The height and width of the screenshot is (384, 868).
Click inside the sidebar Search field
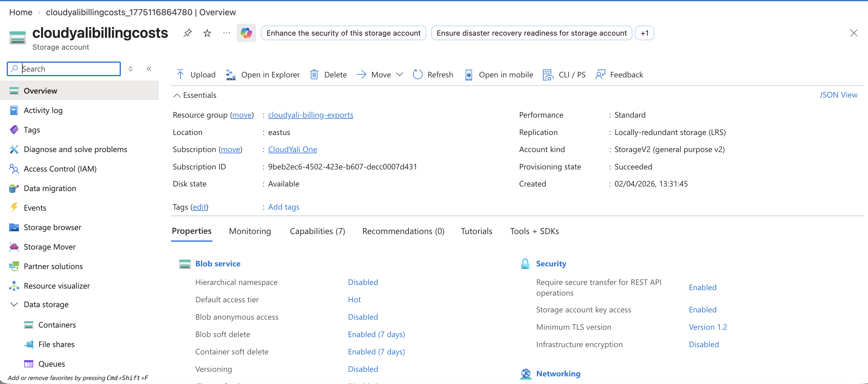pos(63,69)
